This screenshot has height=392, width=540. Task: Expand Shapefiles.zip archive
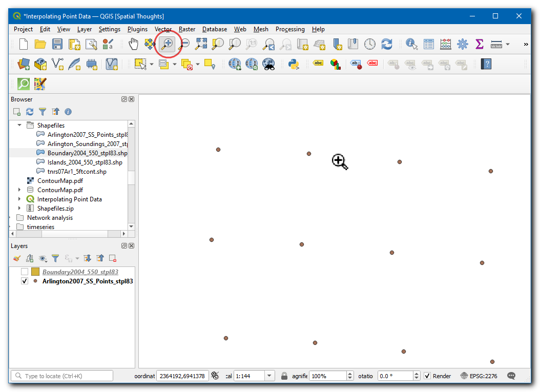pyautogui.click(x=19, y=209)
